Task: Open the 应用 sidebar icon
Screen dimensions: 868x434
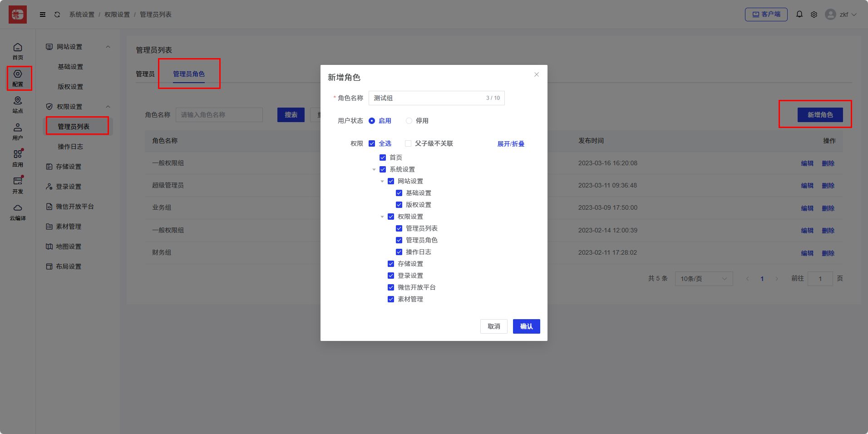Action: [18, 158]
